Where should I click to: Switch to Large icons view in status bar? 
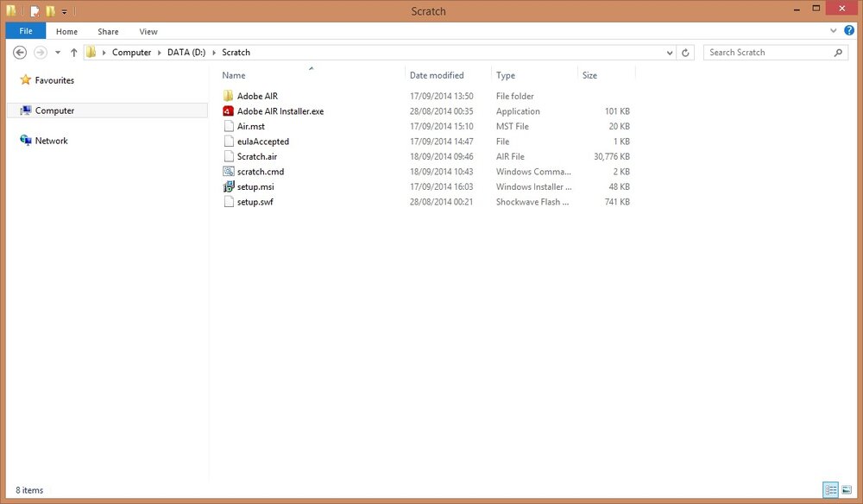[847, 489]
